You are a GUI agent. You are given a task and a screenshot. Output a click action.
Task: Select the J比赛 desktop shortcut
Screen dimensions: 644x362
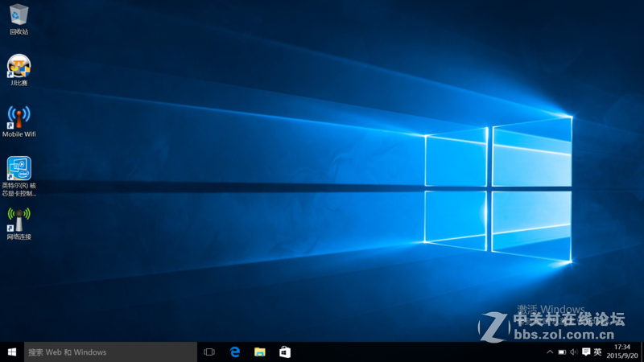[19, 66]
